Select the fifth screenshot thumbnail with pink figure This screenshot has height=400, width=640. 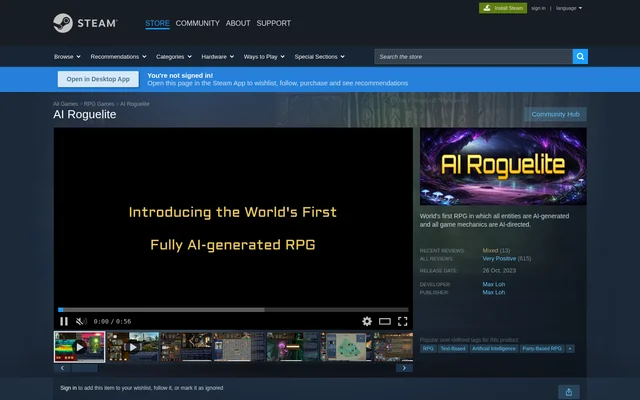(x=292, y=347)
